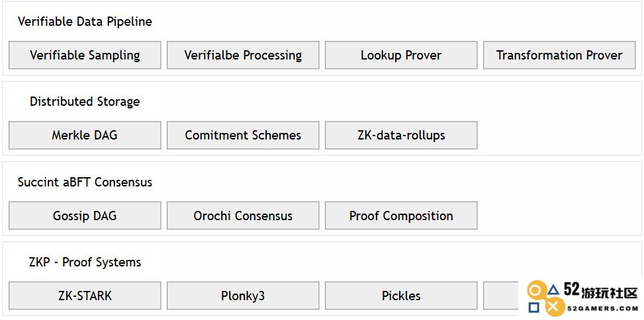Click the Verifiable Sampling box

[x=85, y=55]
